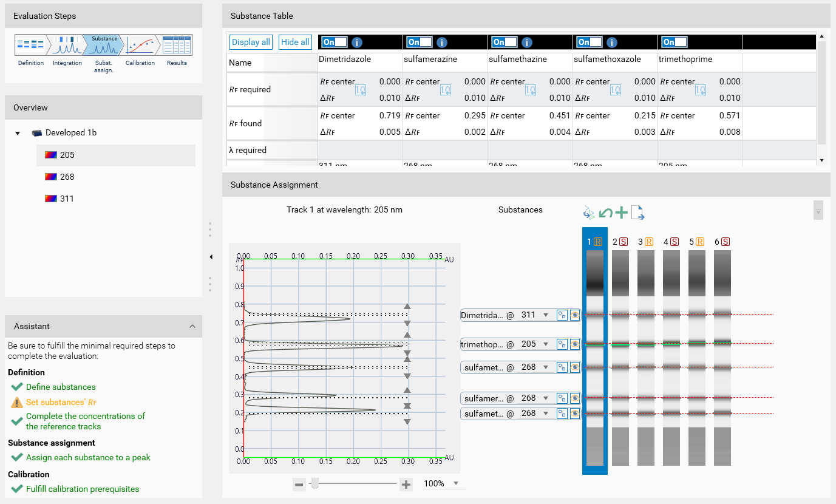836x504 pixels.
Task: Open wavelength dropdown for Dimetridazole at 311
Action: pyautogui.click(x=546, y=315)
